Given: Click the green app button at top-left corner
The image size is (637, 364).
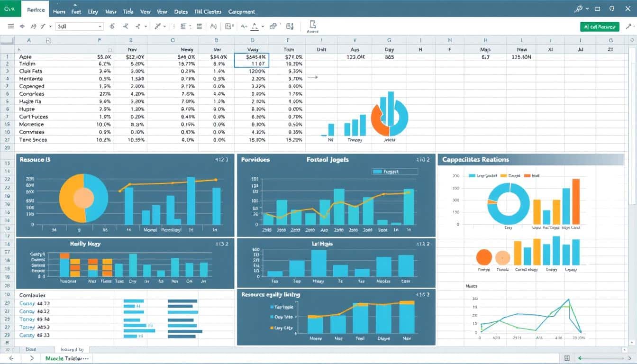Looking at the screenshot, I should click(x=10, y=9).
